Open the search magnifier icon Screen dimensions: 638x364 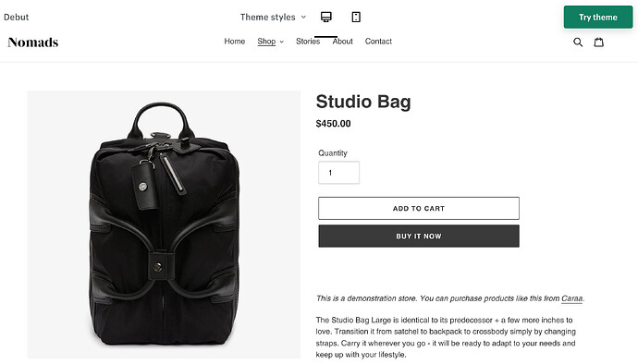click(x=578, y=42)
